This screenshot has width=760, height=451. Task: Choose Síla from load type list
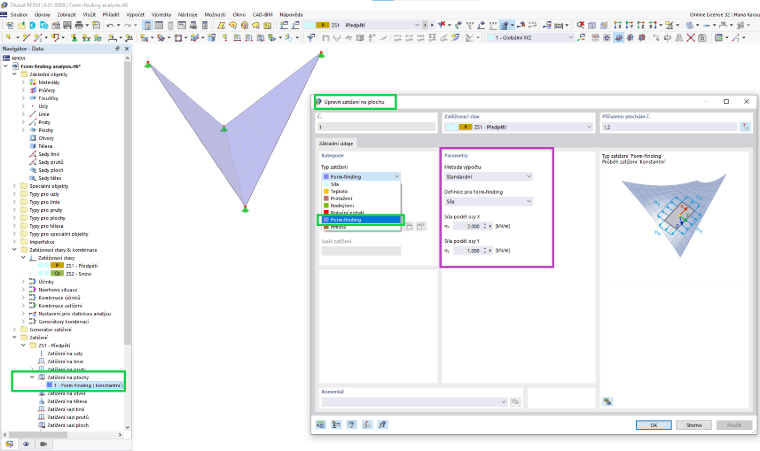click(x=334, y=184)
